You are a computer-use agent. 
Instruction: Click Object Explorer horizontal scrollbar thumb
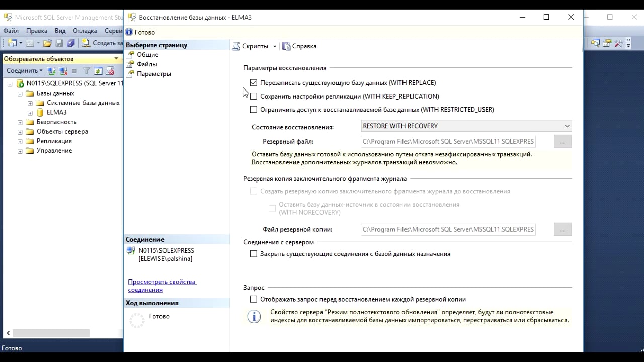click(x=51, y=333)
